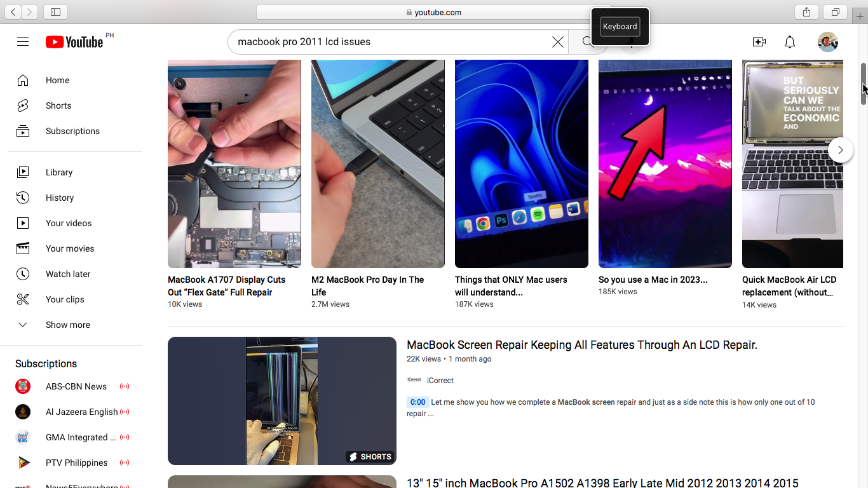
Task: Open the Safari Share button
Action: point(806,12)
